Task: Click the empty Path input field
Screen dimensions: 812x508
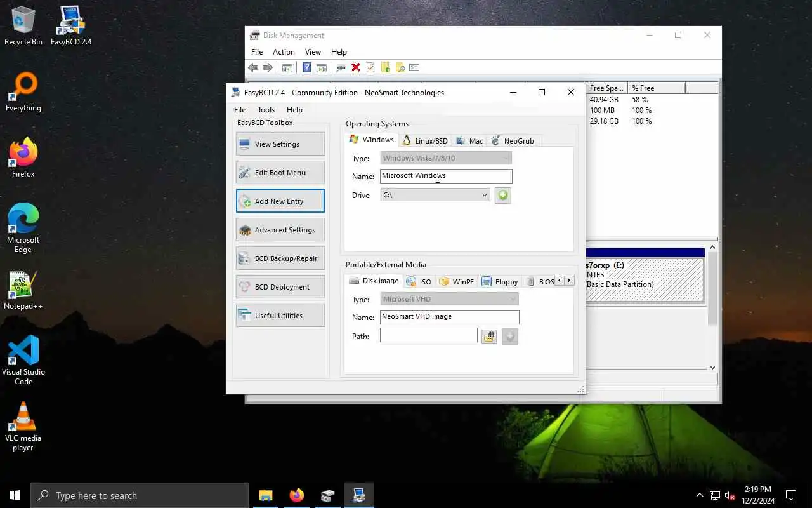Action: click(428, 335)
